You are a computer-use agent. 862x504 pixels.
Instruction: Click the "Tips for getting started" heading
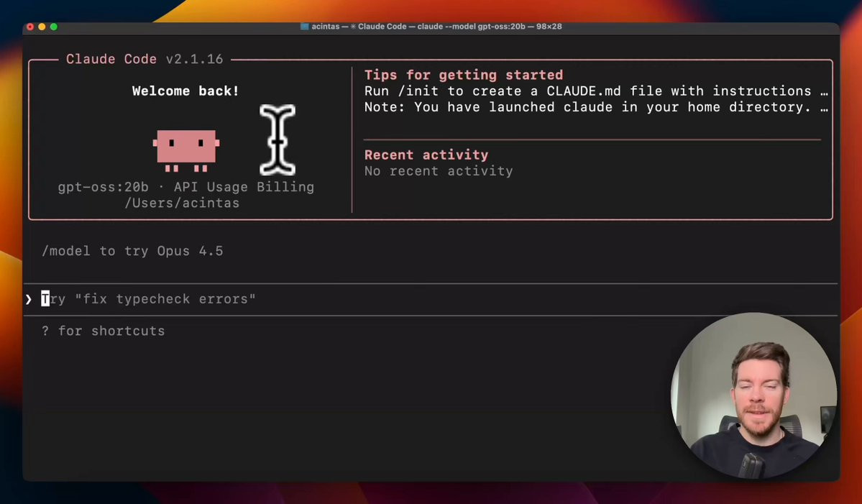[464, 75]
